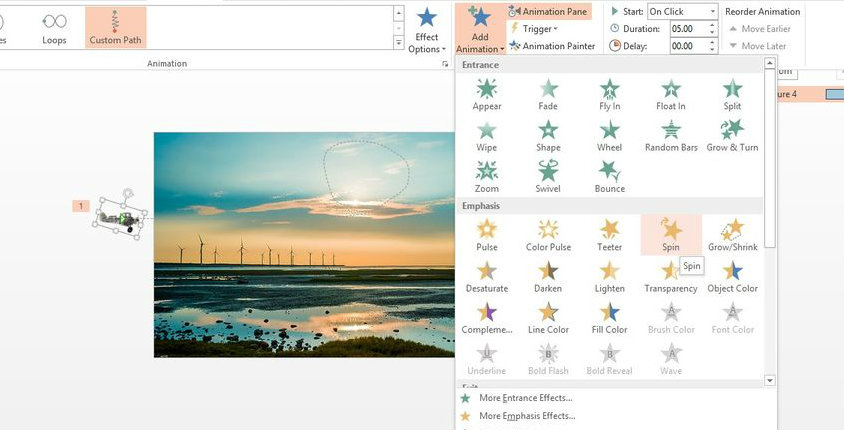Viewport: 844px width, 430px height.
Task: Click Move Later in Reorder Animation
Action: [757, 46]
